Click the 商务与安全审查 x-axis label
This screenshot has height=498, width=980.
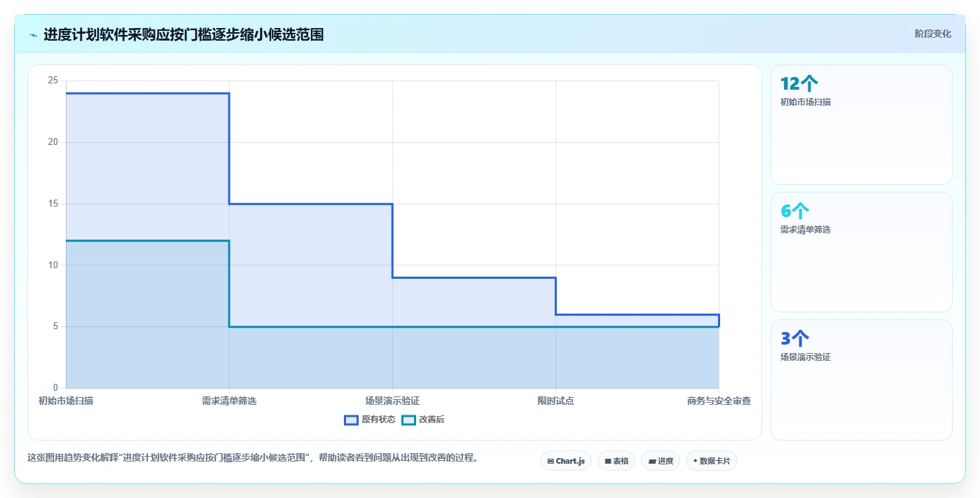[719, 401]
